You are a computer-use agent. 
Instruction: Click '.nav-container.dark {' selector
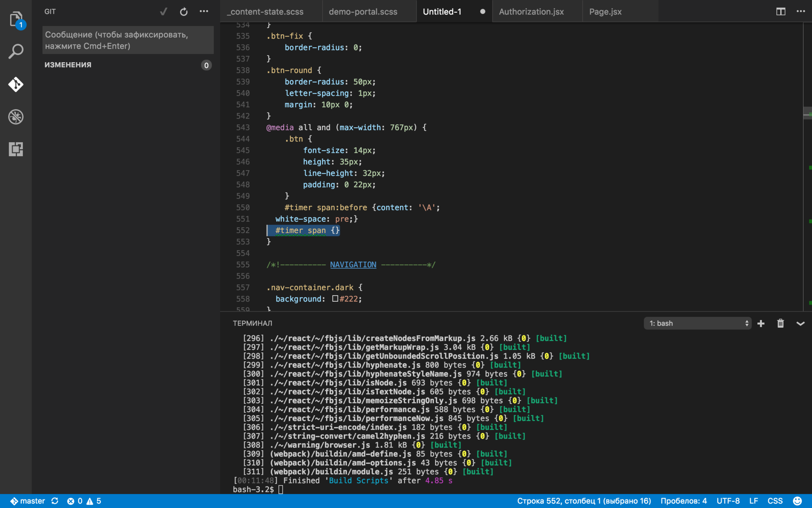click(315, 287)
